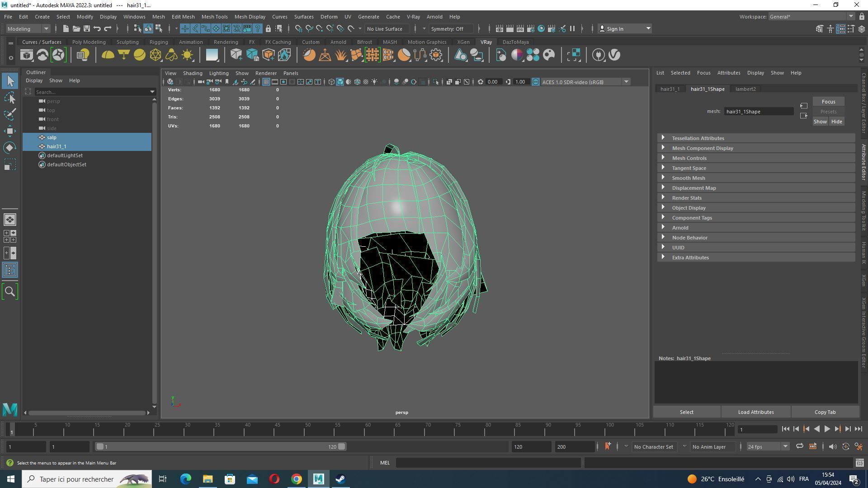Switch to Poly Modeling shelf tab
This screenshot has height=488, width=868.
[89, 42]
